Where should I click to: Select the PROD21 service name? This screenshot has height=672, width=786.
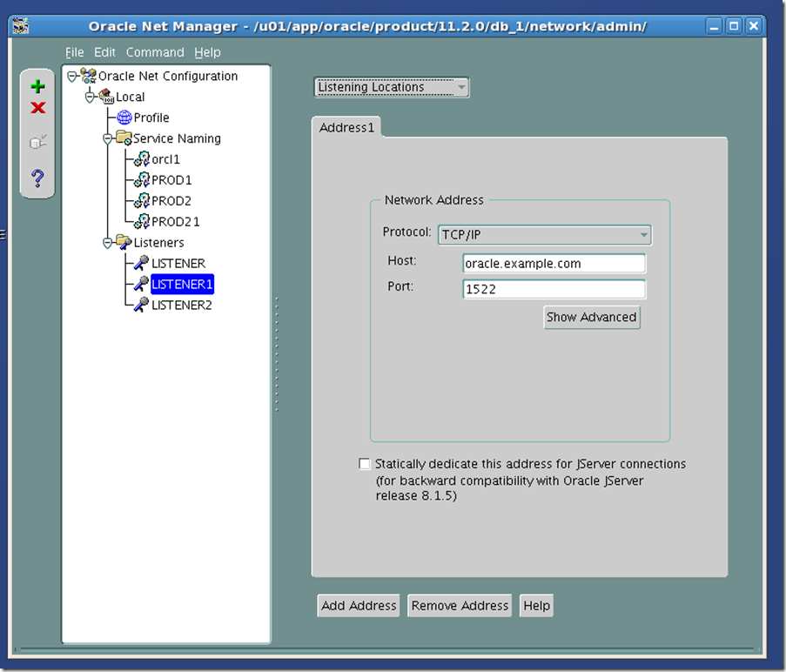pyautogui.click(x=176, y=221)
